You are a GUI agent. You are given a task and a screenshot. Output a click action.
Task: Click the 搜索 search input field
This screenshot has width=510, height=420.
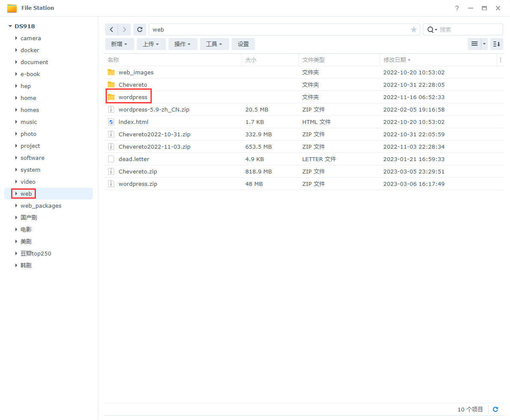click(x=469, y=29)
